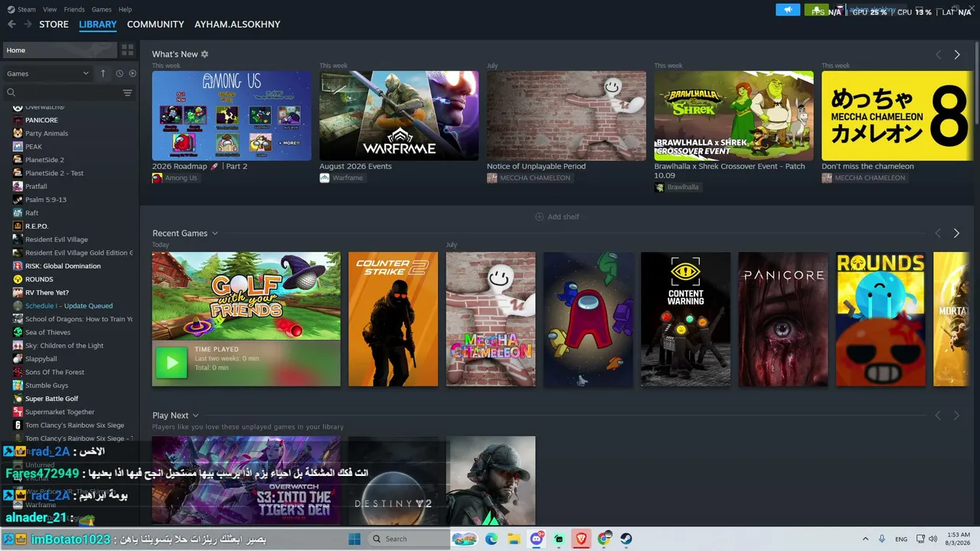Open the Counter-Strike 2 game cover

click(394, 319)
